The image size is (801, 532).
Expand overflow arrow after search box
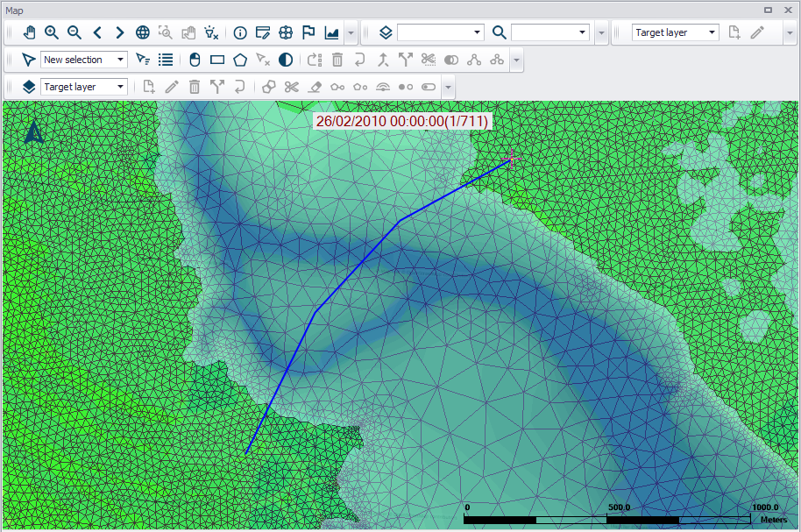pos(602,32)
